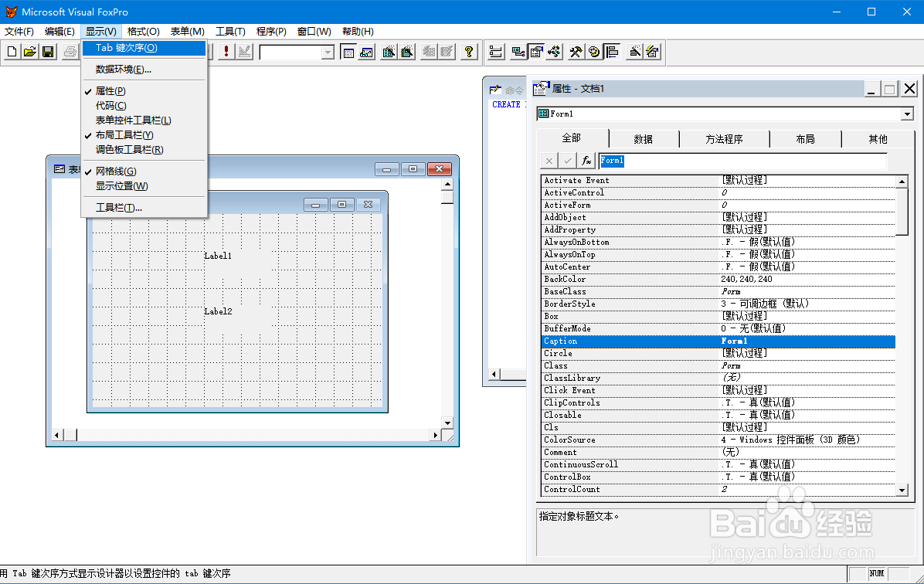This screenshot has width=924, height=584.
Task: Choose 工具栏(T)... from the menu
Action: pos(144,208)
